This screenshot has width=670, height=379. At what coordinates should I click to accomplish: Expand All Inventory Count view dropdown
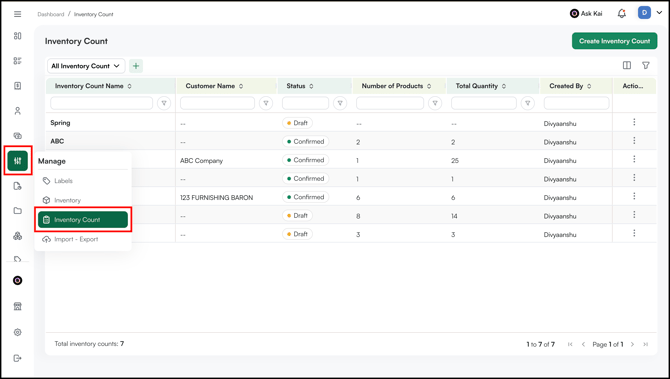pos(86,66)
